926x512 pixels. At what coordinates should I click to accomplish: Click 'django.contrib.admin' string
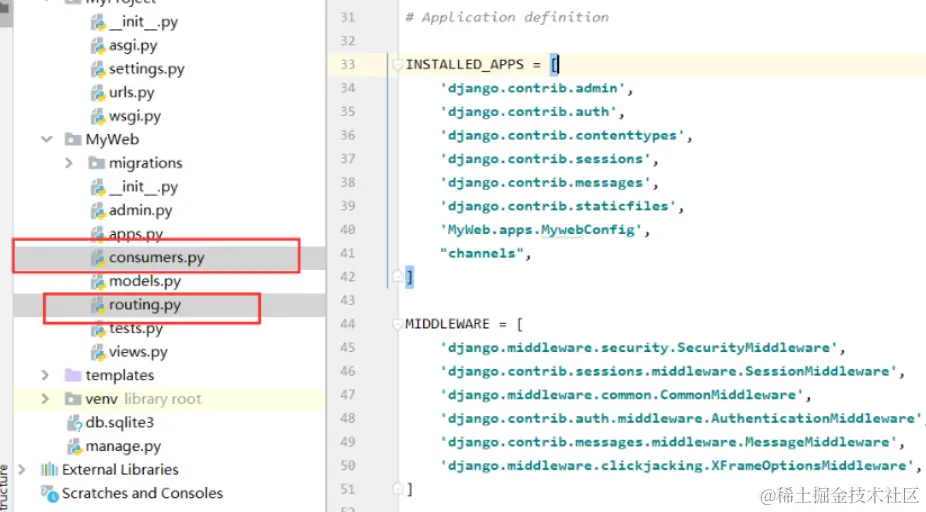pyautogui.click(x=533, y=88)
